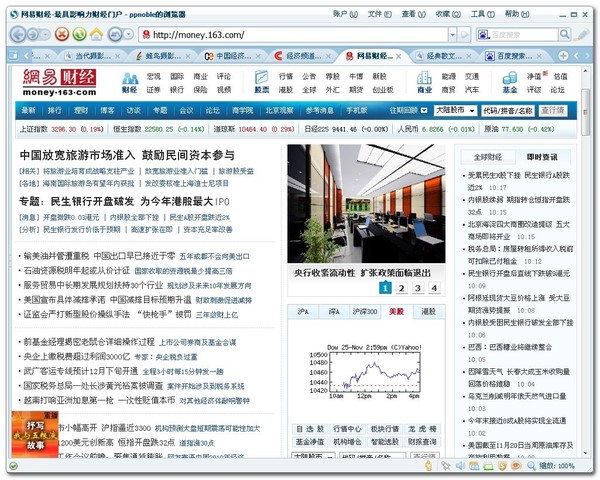
Task: Open the 财报查询 quick link
Action: (x=422, y=442)
